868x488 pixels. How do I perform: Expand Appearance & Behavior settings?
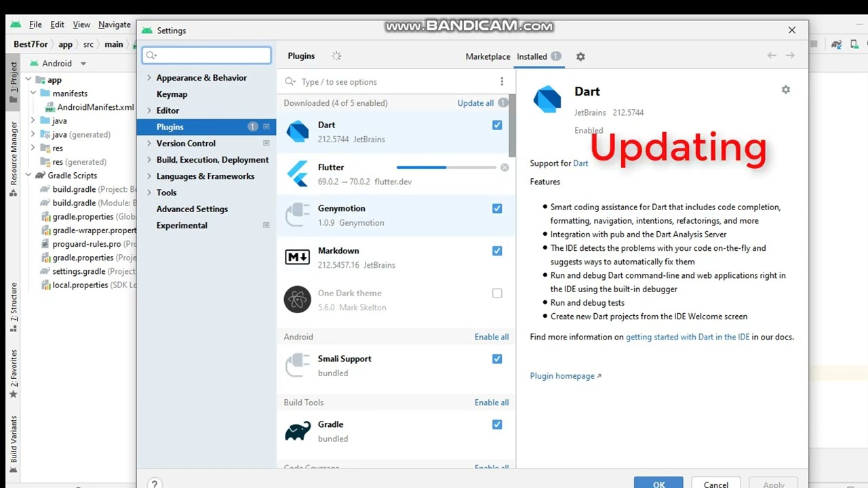point(149,78)
